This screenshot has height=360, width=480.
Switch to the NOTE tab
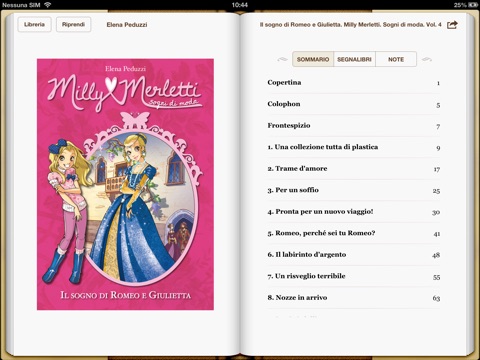(x=396, y=59)
